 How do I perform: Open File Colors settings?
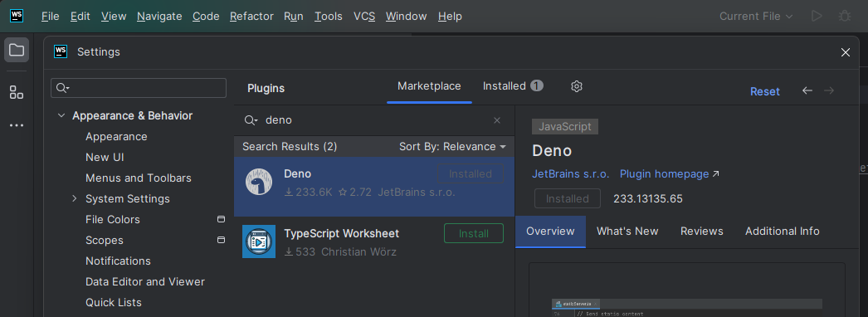pyautogui.click(x=113, y=220)
